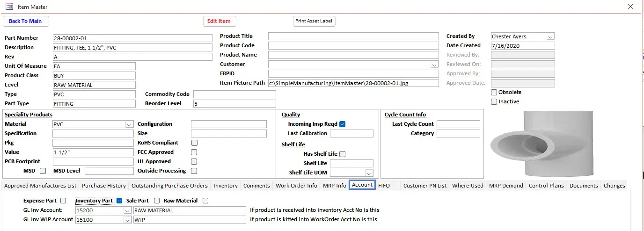
Task: Click the PCB Footprint field
Action: (x=93, y=162)
